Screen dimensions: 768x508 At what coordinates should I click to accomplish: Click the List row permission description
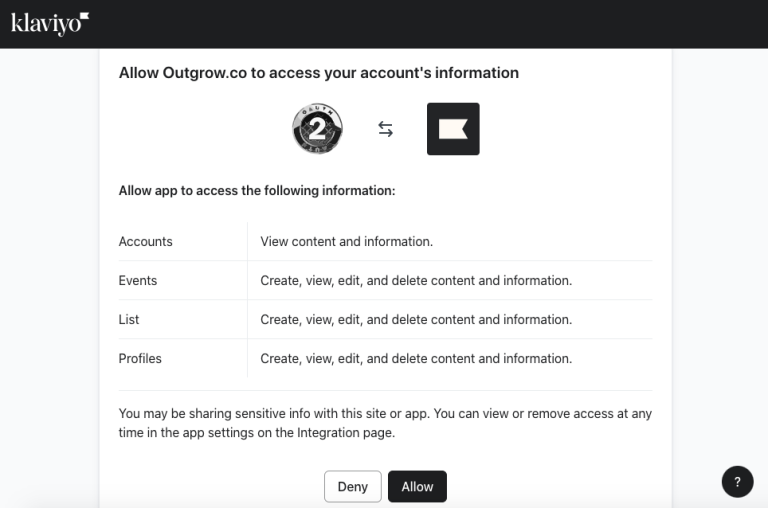[x=416, y=319]
